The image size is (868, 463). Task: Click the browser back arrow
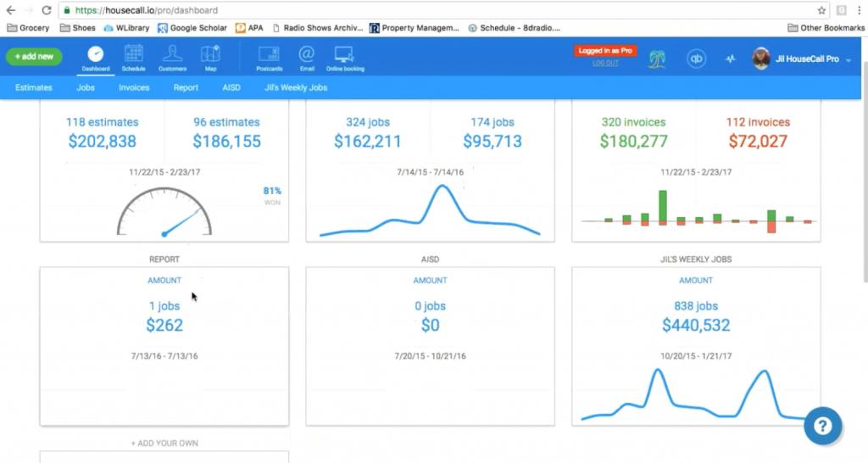click(x=10, y=10)
